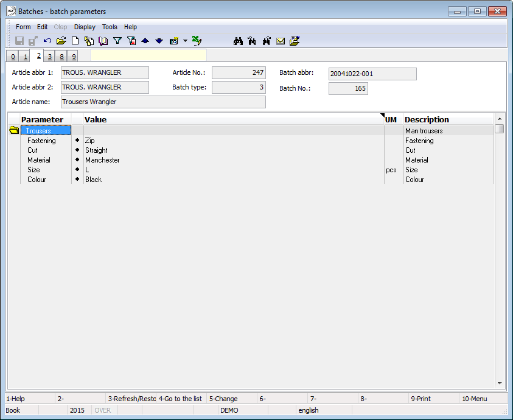Click the app icon in the title bar

(x=12, y=11)
